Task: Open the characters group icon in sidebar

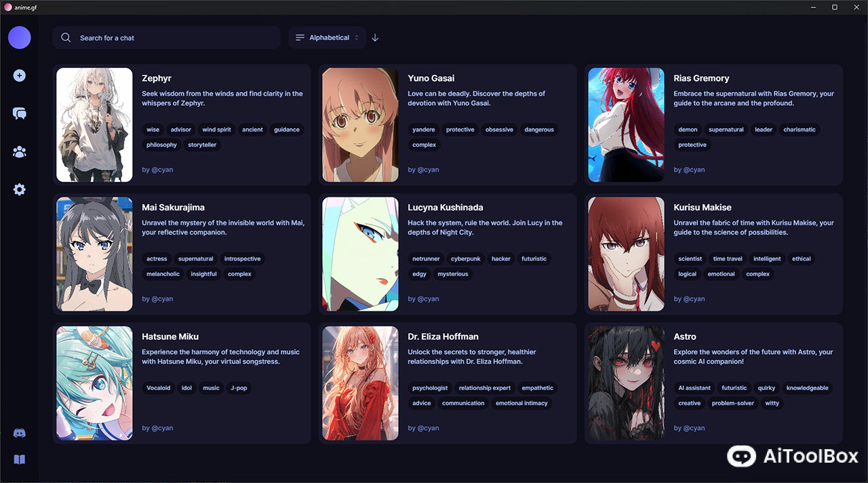Action: pos(20,152)
